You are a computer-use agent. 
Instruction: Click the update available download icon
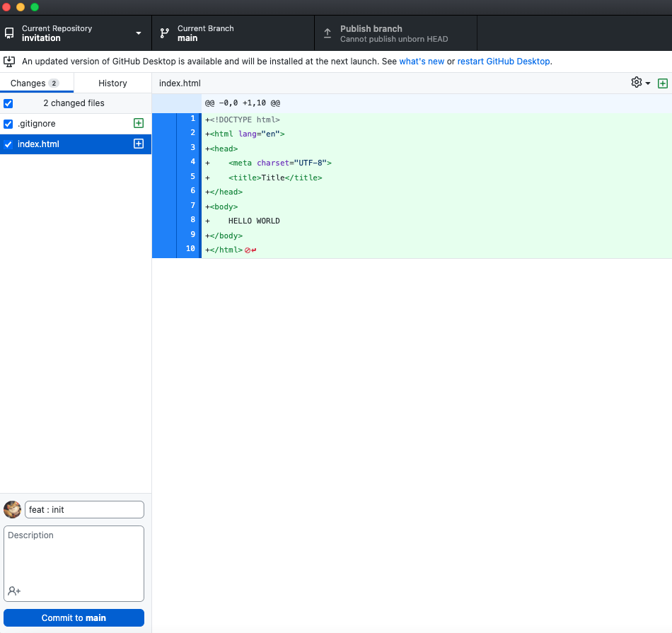pos(9,62)
